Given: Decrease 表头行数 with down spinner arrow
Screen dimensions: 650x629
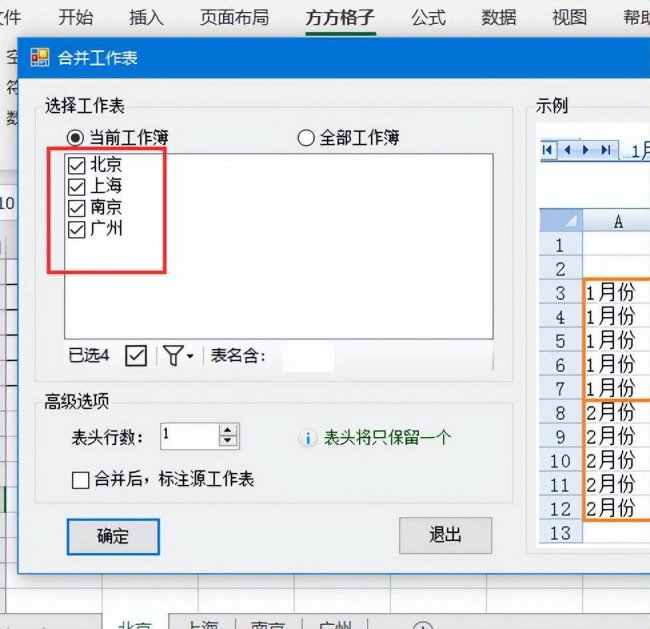Looking at the screenshot, I should coord(228,441).
